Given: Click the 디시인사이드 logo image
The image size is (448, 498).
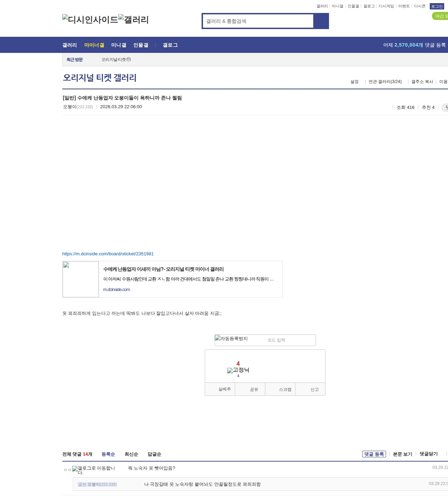Looking at the screenshot, I should (90, 19).
